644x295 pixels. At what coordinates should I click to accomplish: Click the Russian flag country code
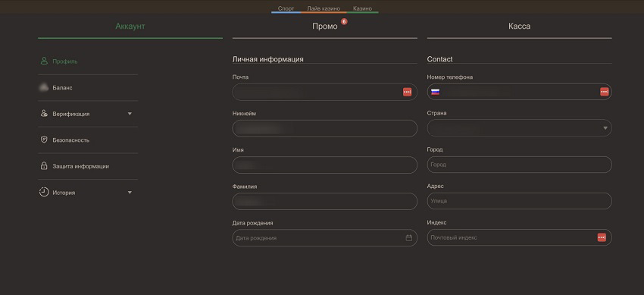(435, 92)
